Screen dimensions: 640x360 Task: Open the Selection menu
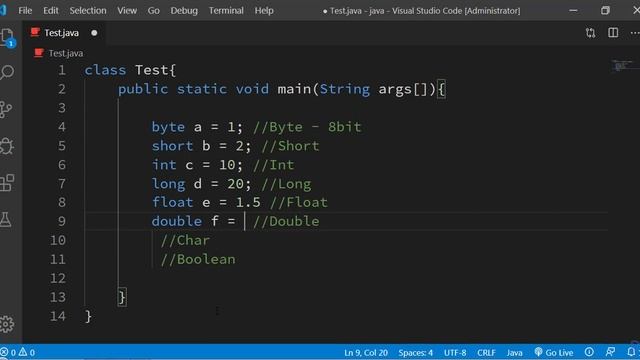(x=88, y=11)
